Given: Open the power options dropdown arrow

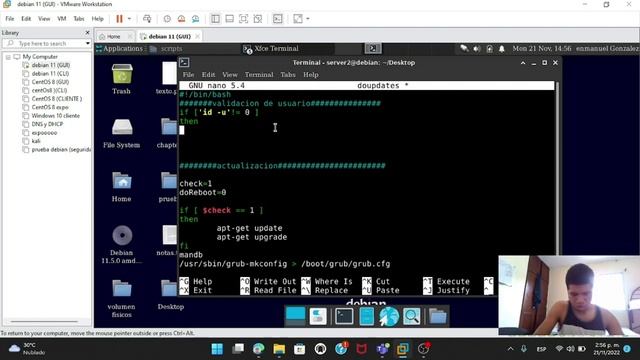Looking at the screenshot, I should point(129,19).
